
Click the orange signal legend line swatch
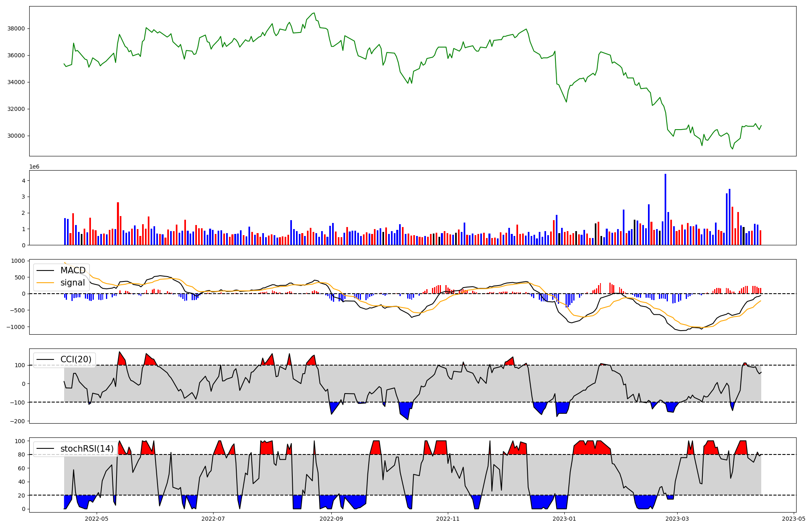click(46, 283)
